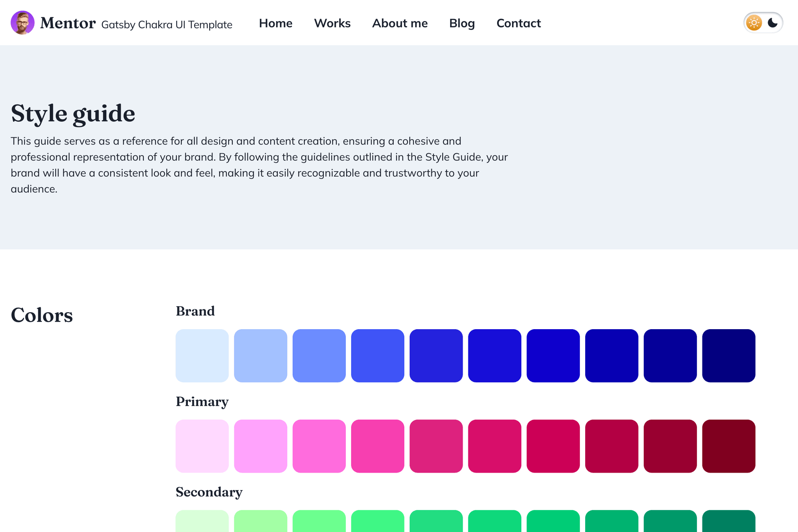The image size is (798, 532).
Task: Open the Home menu item
Action: (x=276, y=23)
